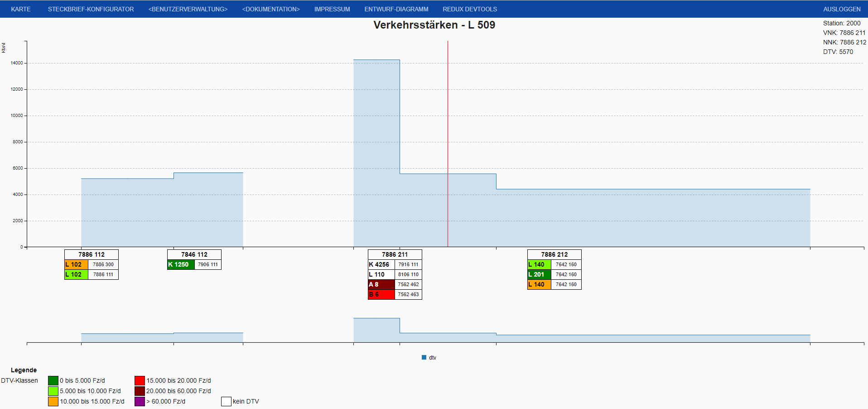The image size is (868, 409).
Task: Toggle the light green L 140 badge visibility
Action: (x=538, y=264)
